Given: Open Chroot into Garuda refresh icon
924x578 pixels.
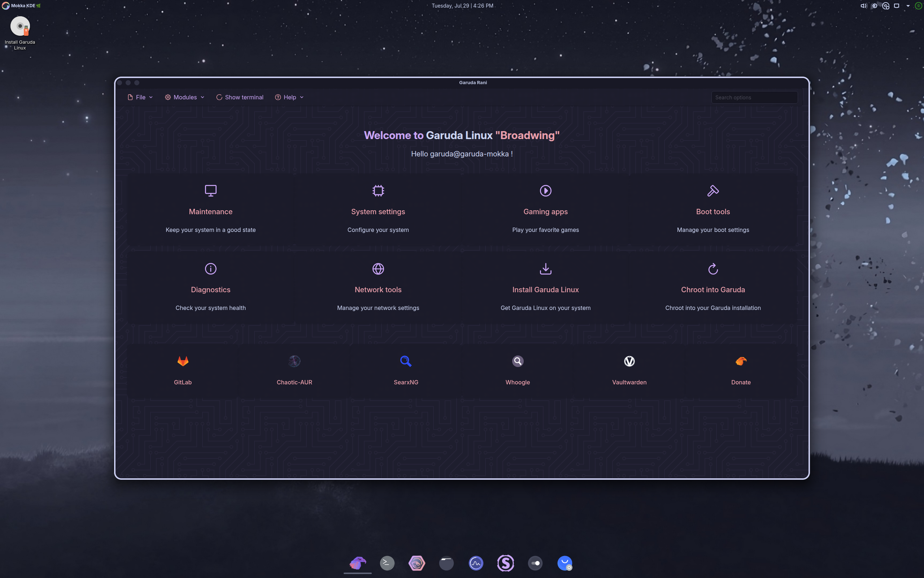Looking at the screenshot, I should (713, 269).
